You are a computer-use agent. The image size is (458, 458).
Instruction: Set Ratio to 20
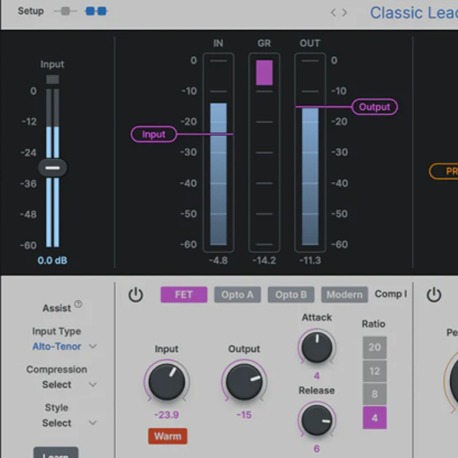point(375,347)
